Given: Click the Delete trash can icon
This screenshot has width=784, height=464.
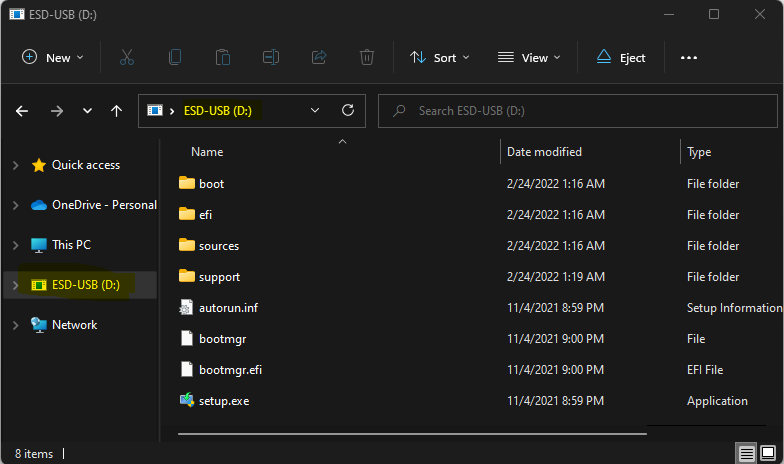Looking at the screenshot, I should click(366, 58).
